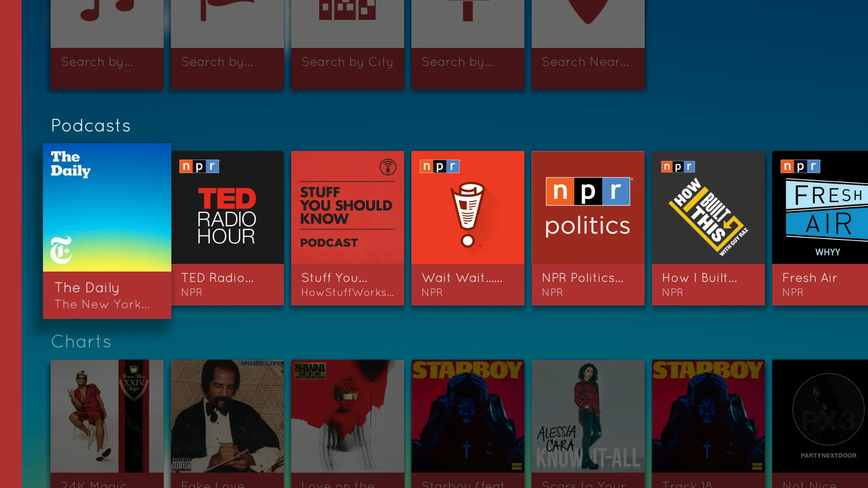Open TED Radio Hour podcast
This screenshot has height=488, width=868.
227,228
